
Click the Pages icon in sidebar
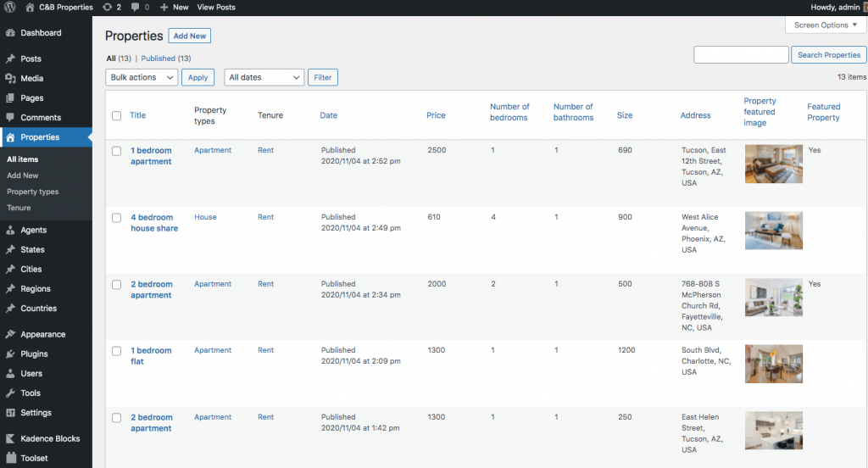click(10, 98)
